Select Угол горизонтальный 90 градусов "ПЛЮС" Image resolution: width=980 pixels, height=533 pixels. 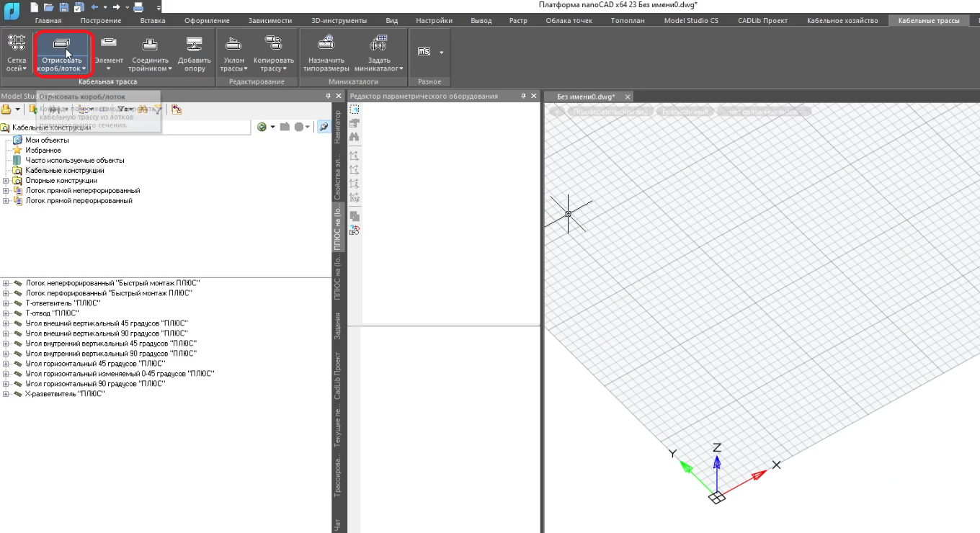(95, 384)
